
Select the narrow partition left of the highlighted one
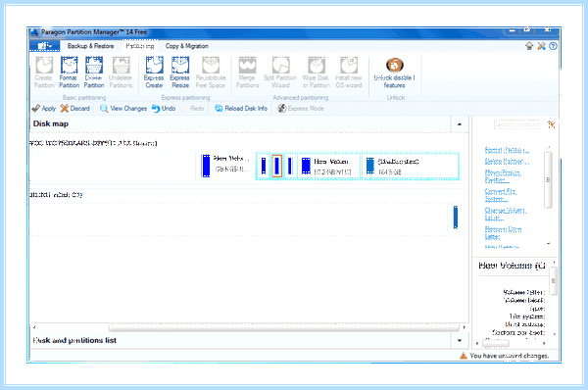pos(264,166)
